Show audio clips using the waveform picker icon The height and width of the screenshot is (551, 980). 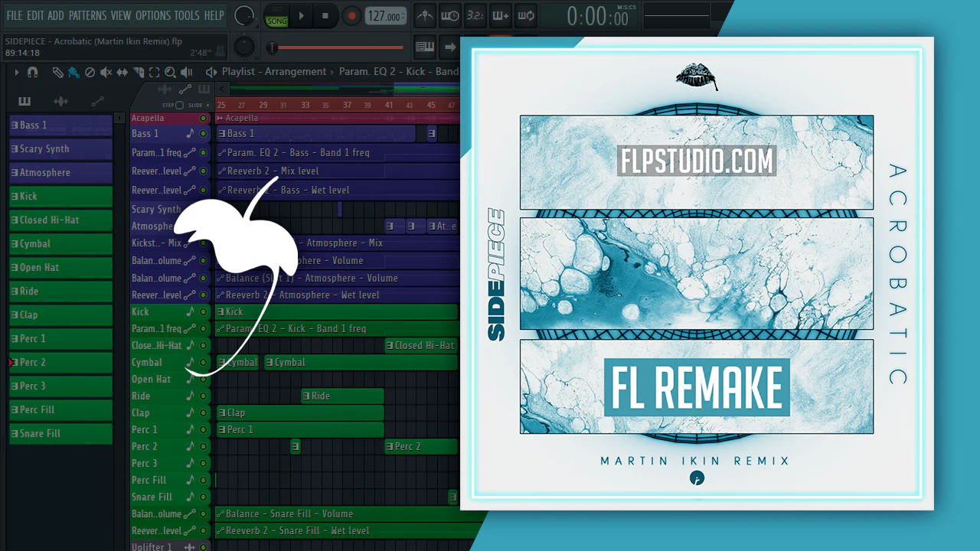[60, 101]
